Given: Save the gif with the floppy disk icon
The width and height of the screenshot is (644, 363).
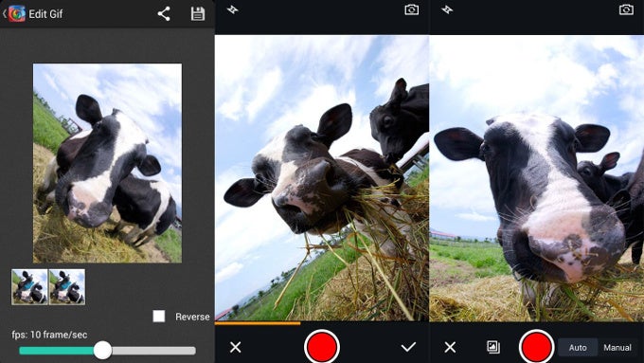Looking at the screenshot, I should [198, 14].
